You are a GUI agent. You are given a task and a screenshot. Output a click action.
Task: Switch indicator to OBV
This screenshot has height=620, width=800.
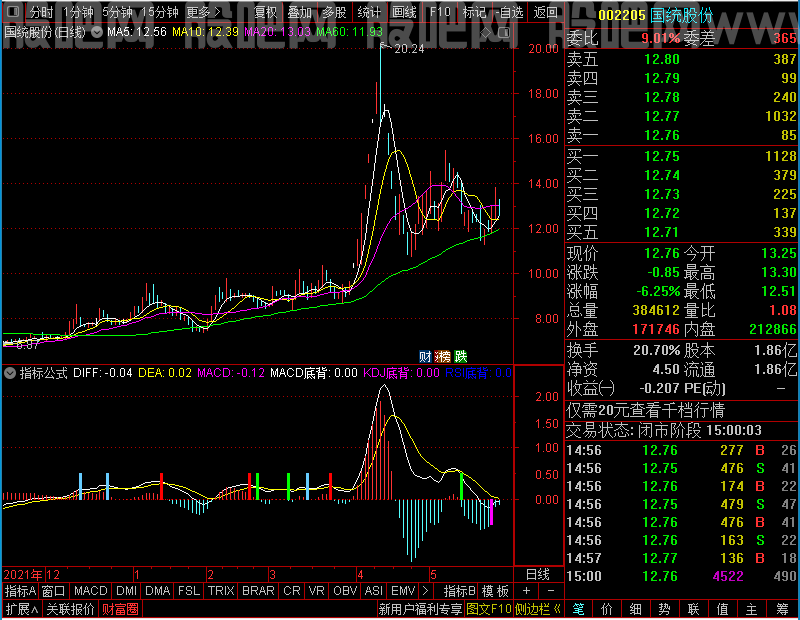pyautogui.click(x=345, y=591)
